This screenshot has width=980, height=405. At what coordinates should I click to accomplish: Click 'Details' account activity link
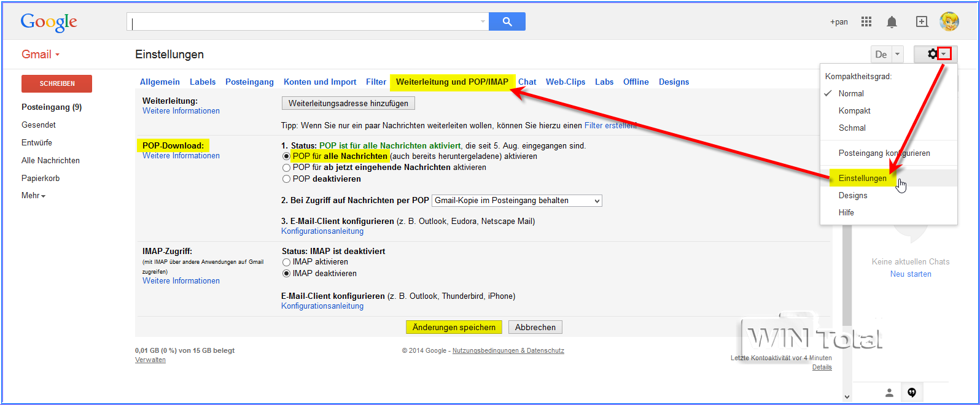tap(822, 368)
